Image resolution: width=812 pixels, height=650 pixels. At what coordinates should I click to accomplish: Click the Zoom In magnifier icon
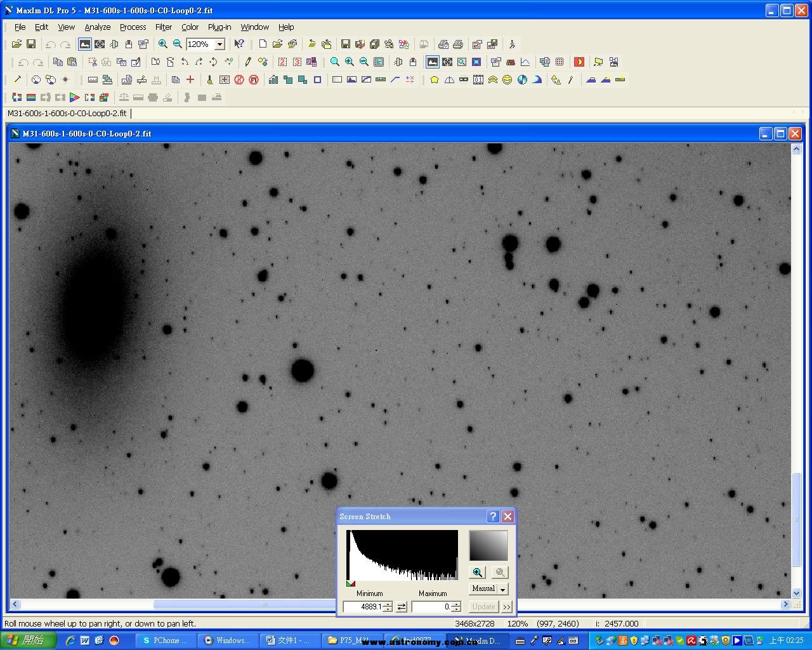(163, 44)
